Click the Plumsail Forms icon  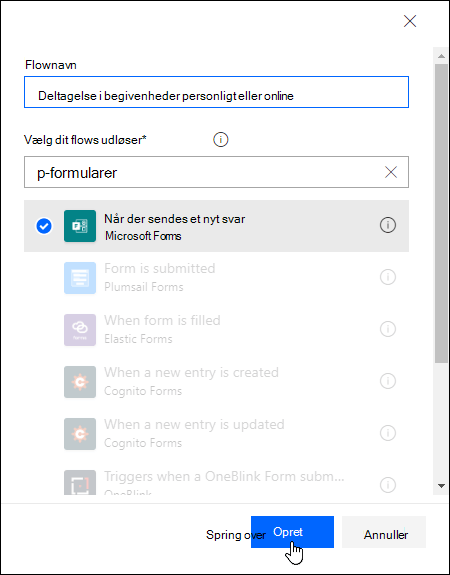(80, 278)
